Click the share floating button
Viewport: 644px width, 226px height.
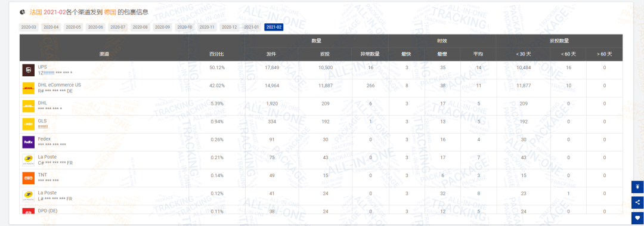pyautogui.click(x=637, y=202)
